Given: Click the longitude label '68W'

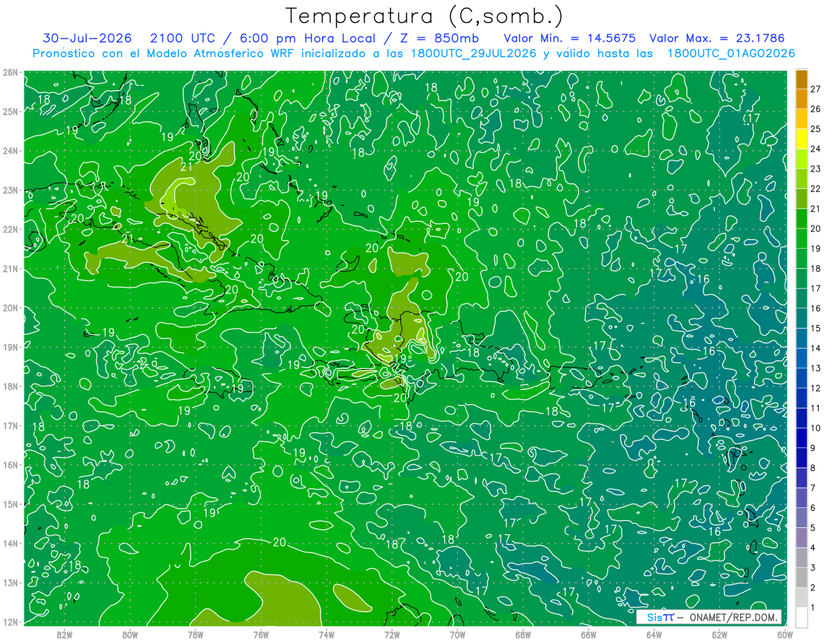Looking at the screenshot, I should [x=523, y=634].
